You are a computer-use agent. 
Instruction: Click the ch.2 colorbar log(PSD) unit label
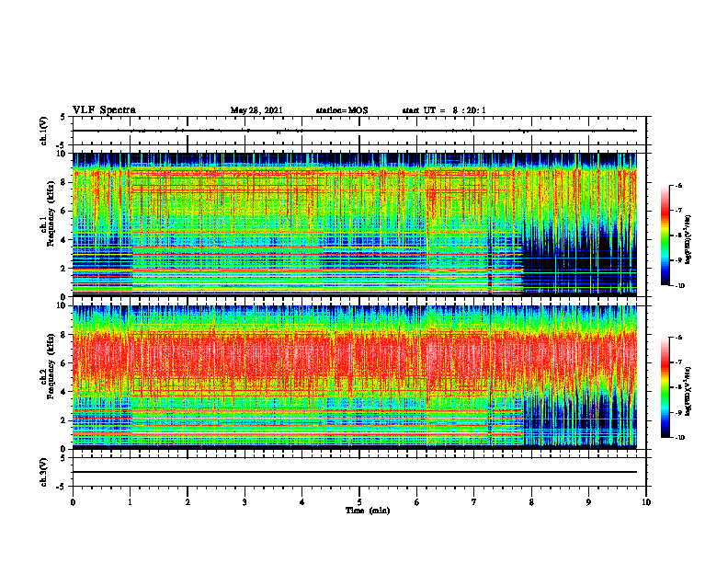pos(688,391)
